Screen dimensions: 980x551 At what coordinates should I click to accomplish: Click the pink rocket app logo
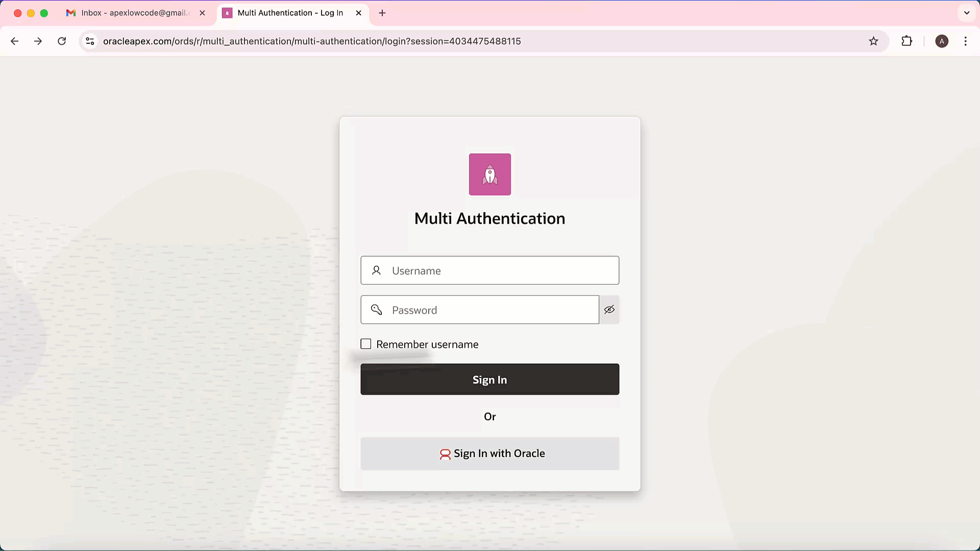coord(489,174)
